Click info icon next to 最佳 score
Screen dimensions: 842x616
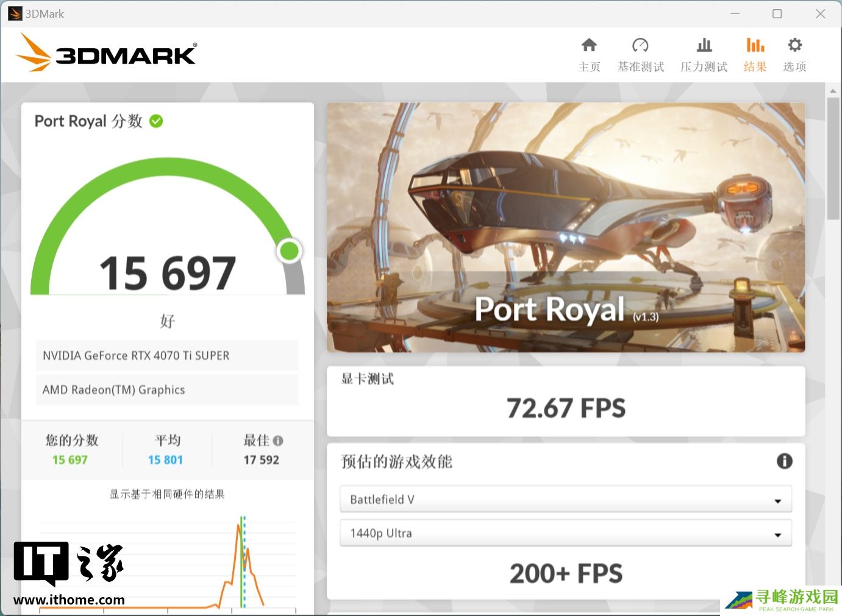coord(278,441)
